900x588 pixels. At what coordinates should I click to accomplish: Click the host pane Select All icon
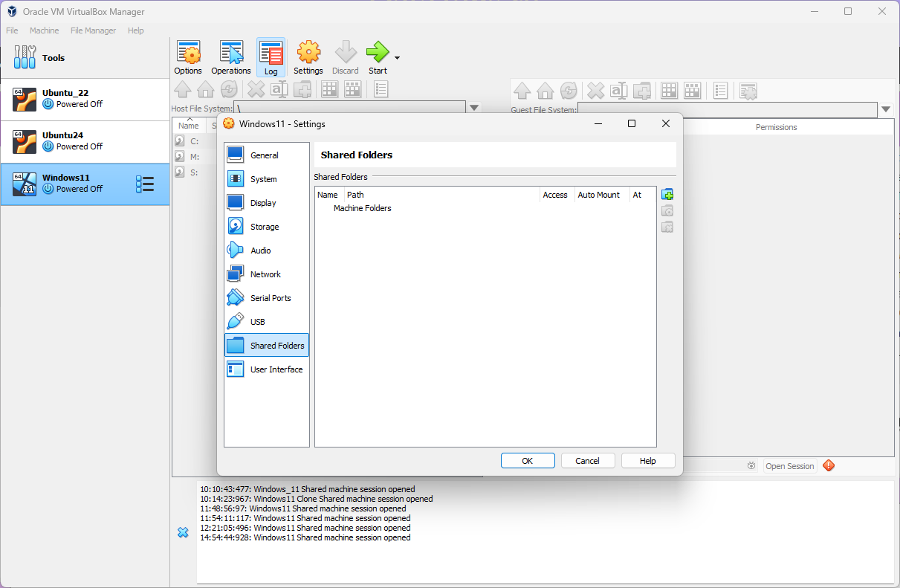point(329,90)
